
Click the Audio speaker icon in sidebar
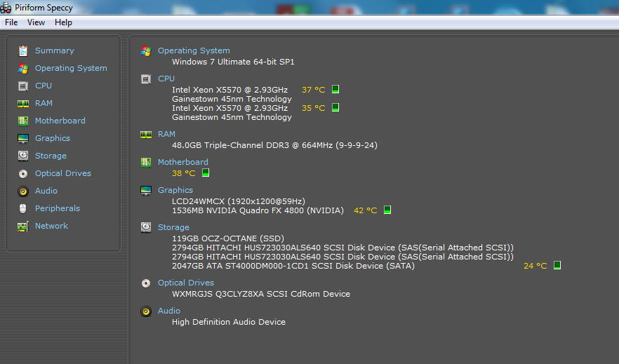[x=23, y=191]
